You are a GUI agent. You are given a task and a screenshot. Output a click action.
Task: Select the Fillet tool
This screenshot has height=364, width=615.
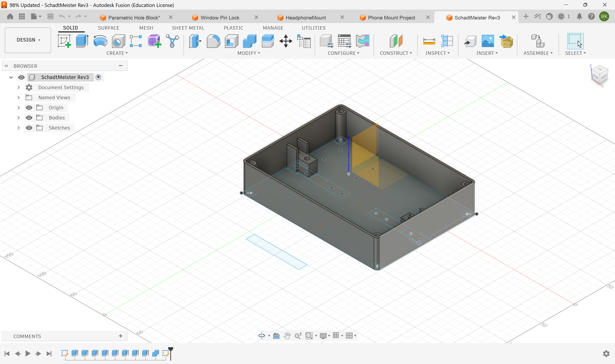(213, 41)
